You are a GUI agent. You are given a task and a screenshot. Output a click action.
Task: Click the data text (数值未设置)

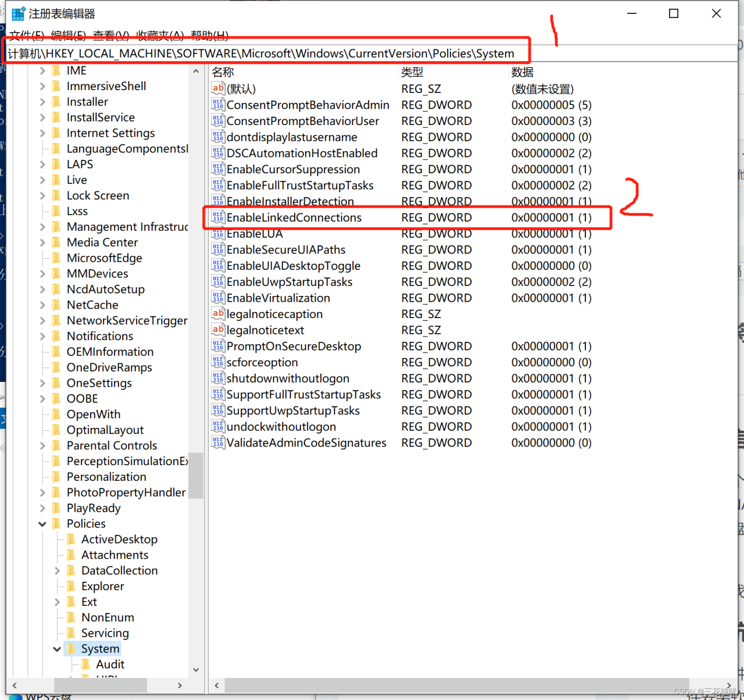542,88
